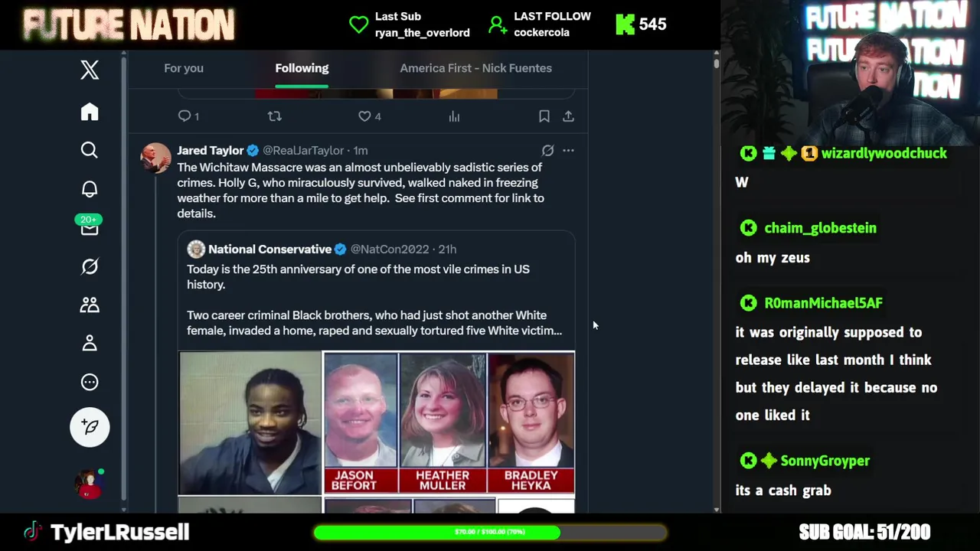Click last sub name ryan_the_overlord

[423, 32]
